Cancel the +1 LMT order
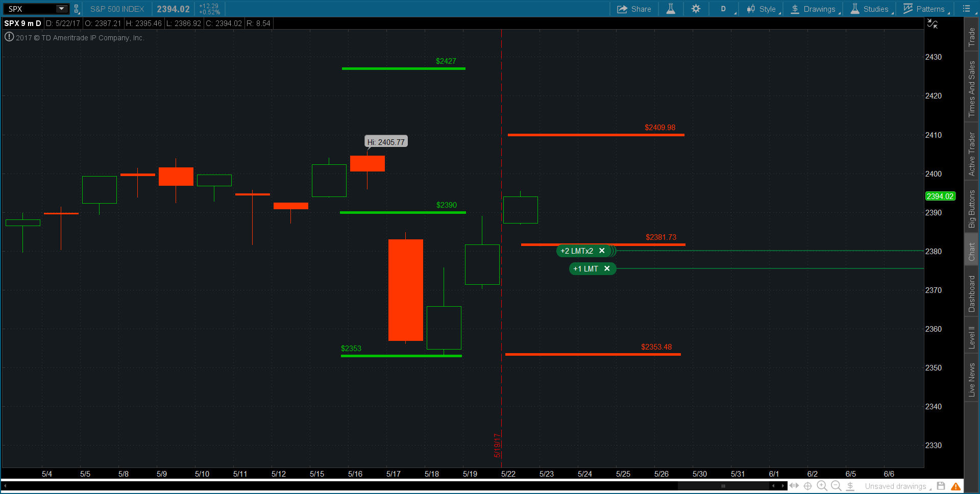The width and height of the screenshot is (980, 494). coord(607,268)
